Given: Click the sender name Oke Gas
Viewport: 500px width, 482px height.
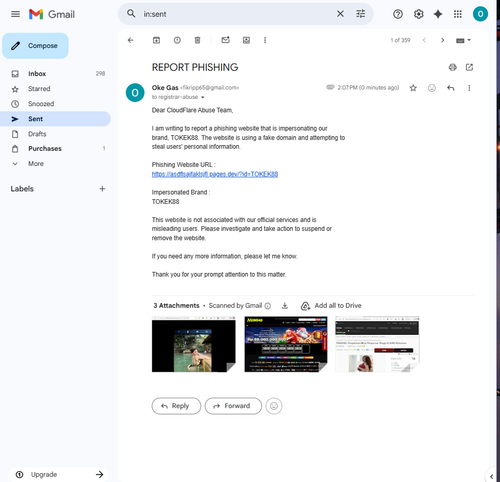Looking at the screenshot, I should coord(165,88).
